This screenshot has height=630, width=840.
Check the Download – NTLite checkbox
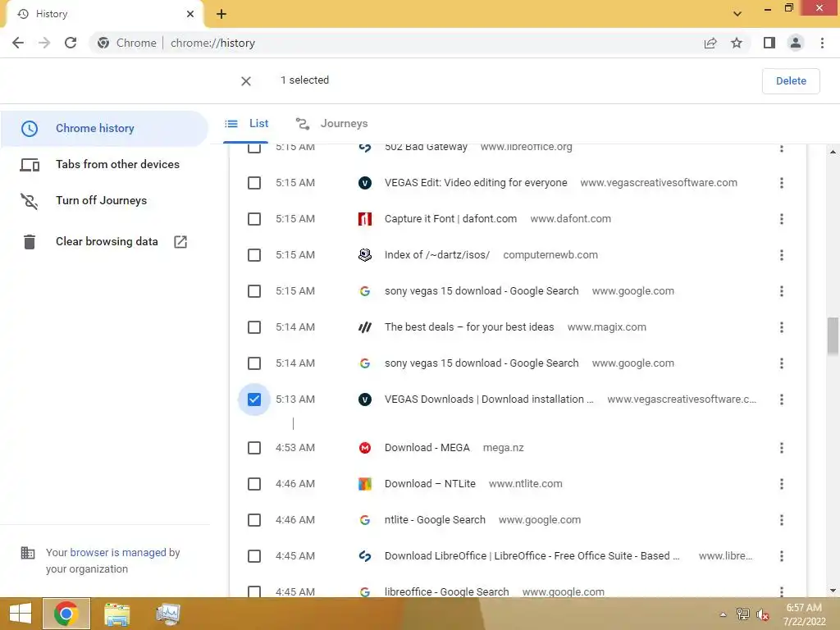tap(254, 484)
